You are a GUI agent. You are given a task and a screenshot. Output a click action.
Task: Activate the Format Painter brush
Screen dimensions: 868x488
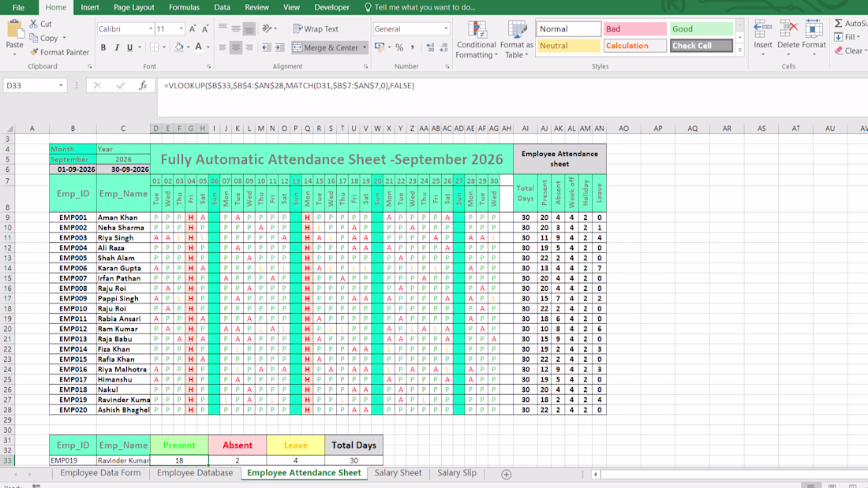[x=34, y=52]
